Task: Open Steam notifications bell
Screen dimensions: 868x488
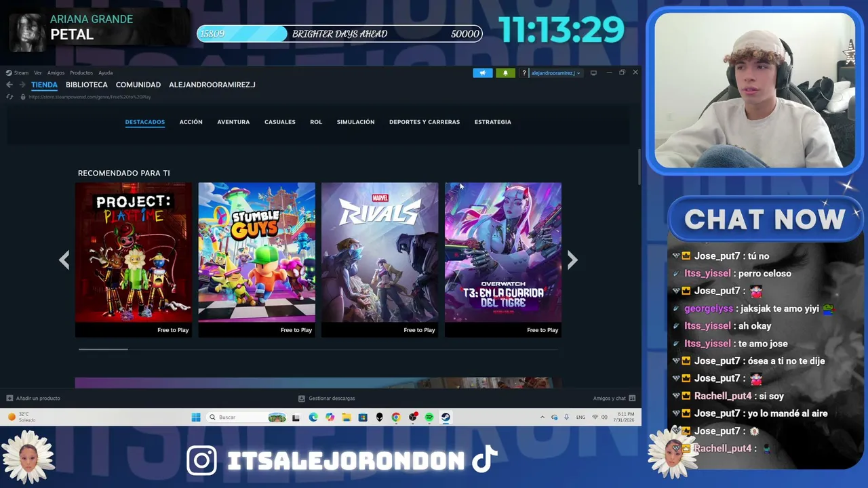Action: pos(505,73)
